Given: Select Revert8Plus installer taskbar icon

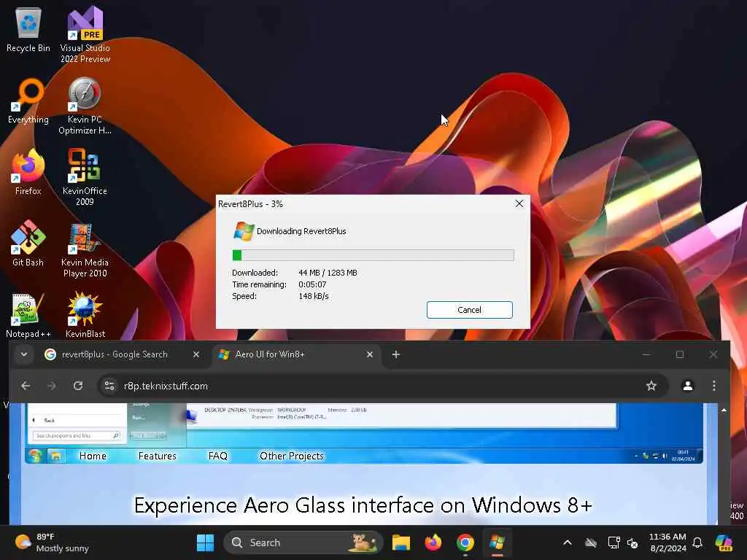Looking at the screenshot, I should point(498,542).
